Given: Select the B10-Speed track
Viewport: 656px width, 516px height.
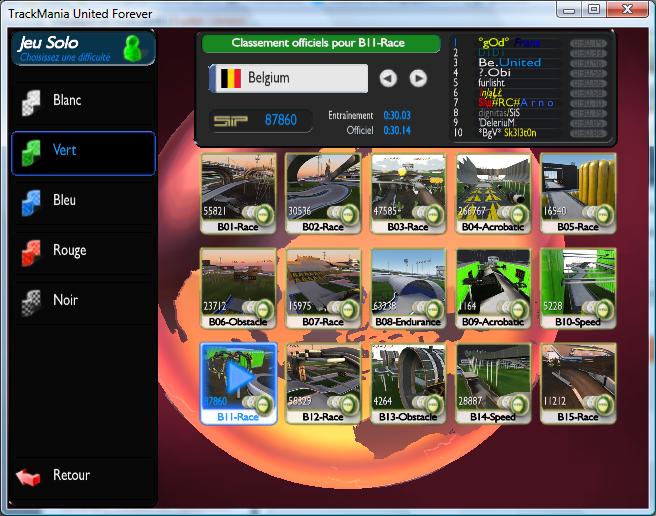Looking at the screenshot, I should pyautogui.click(x=578, y=287).
